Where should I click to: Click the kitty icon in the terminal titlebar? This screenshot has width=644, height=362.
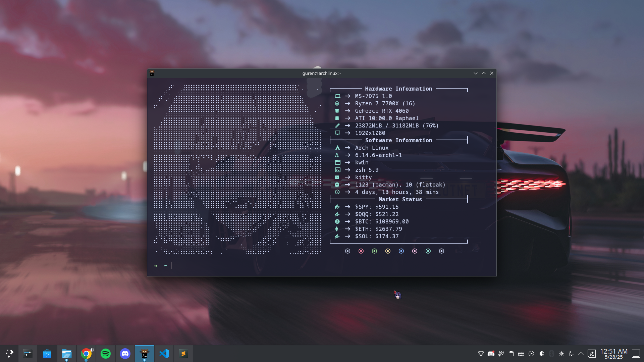coord(152,73)
